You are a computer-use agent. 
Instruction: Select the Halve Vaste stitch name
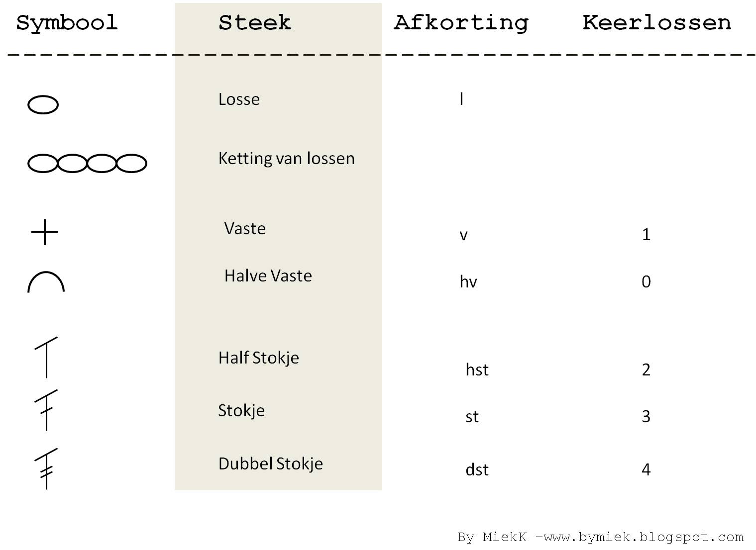[268, 275]
